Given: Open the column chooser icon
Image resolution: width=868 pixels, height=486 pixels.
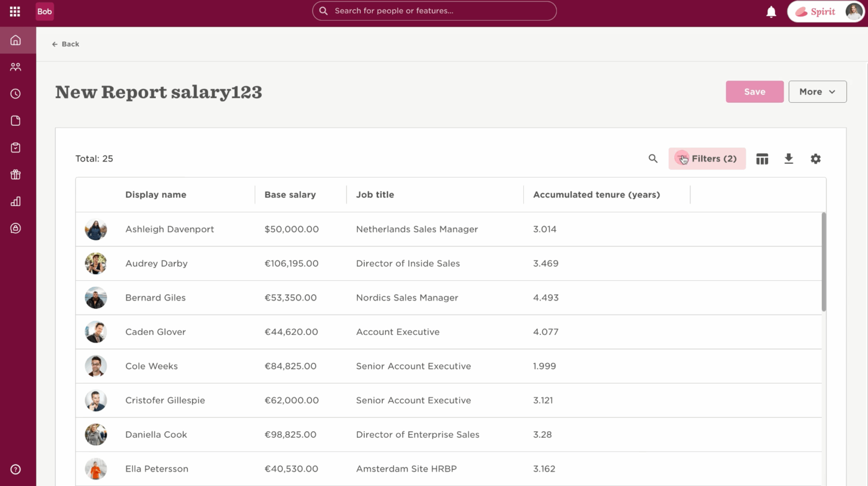Looking at the screenshot, I should [762, 158].
